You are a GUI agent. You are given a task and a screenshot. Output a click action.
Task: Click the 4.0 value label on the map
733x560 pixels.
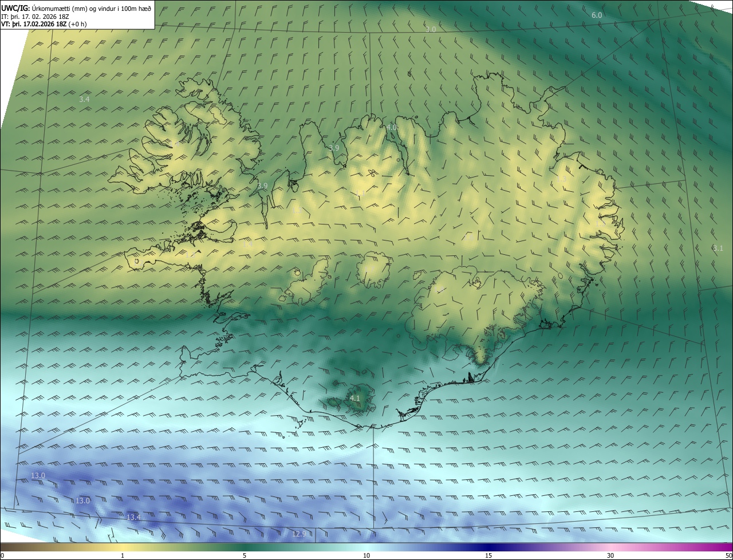pyautogui.click(x=392, y=127)
